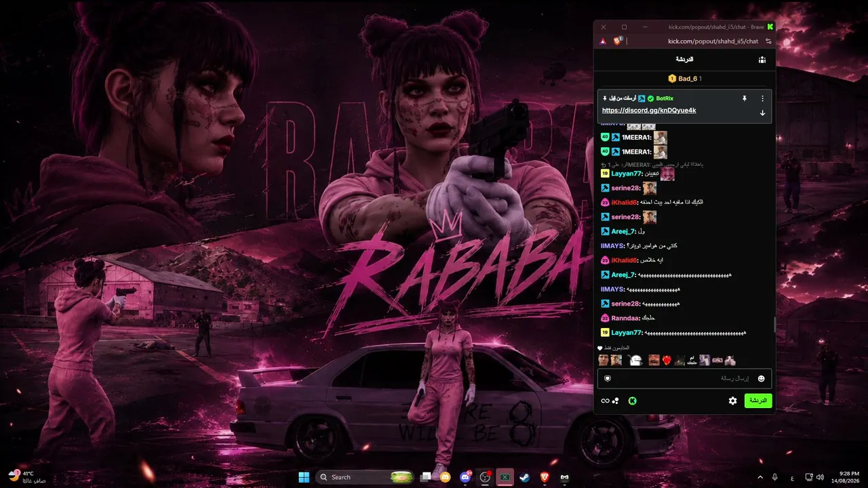The image size is (868, 488).
Task: Click the reply-to 1MEERA1 quoted line
Action: click(x=652, y=165)
